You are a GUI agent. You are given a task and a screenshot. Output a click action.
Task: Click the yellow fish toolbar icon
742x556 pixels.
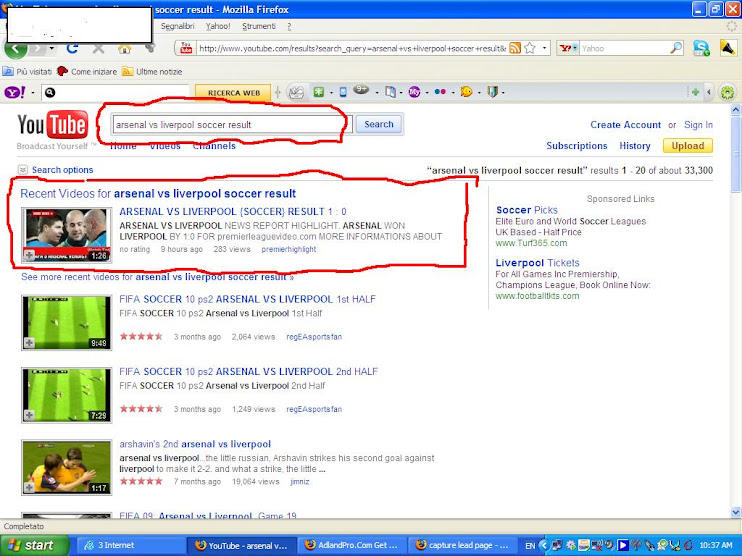tap(466, 92)
